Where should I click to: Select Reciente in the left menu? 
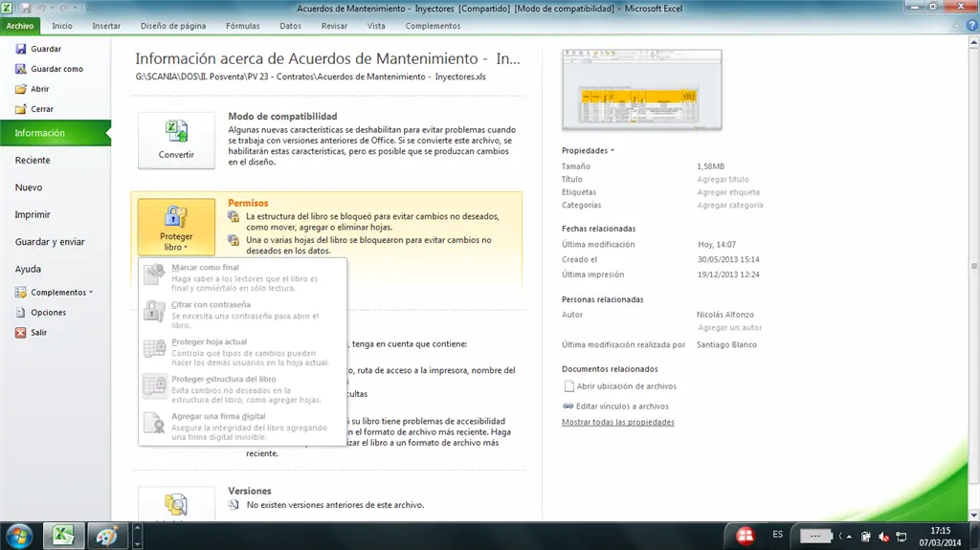[33, 161]
